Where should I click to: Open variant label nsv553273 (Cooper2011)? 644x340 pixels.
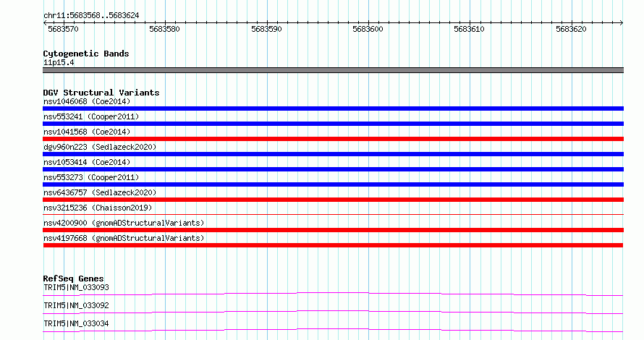point(91,177)
